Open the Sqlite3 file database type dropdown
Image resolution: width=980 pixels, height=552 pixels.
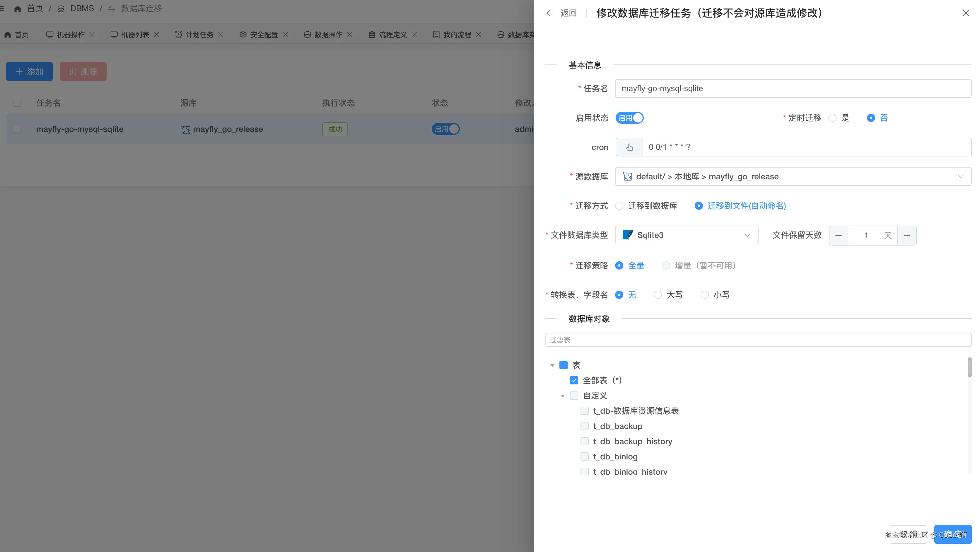686,235
